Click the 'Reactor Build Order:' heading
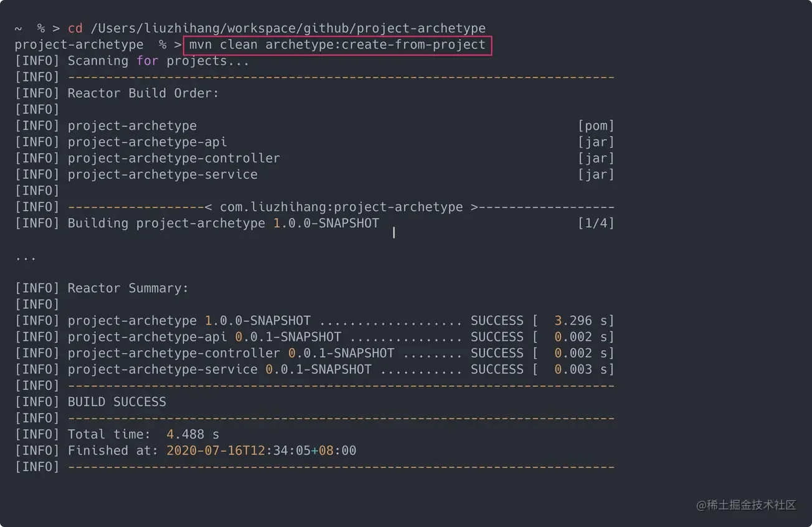The height and width of the screenshot is (527, 812). [143, 93]
